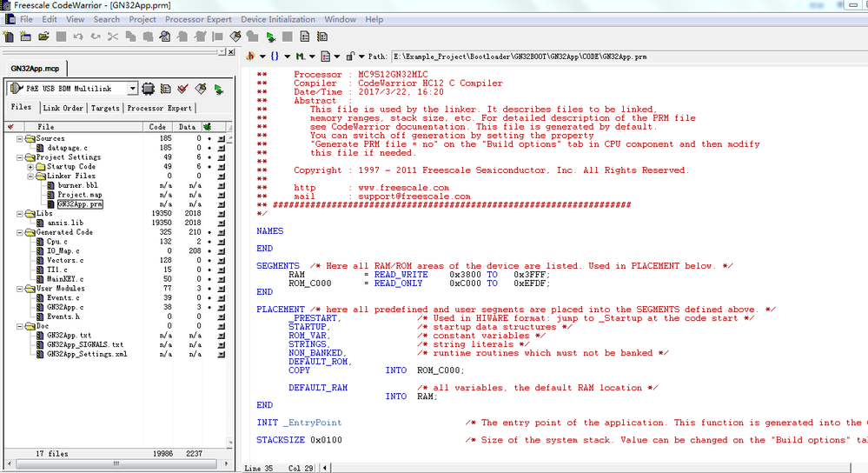Click the chip icon beside target dropdown
Viewport: 868px width, 473px height.
pyautogui.click(x=148, y=89)
